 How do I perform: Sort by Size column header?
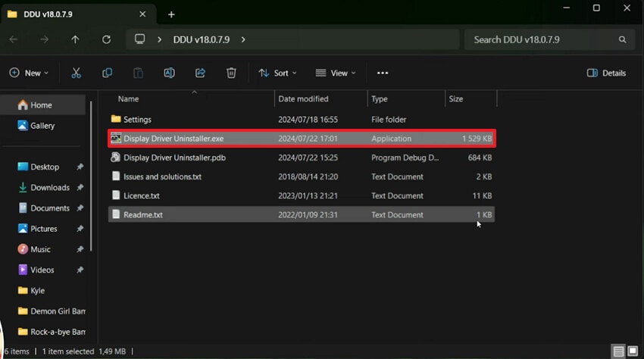(x=456, y=99)
